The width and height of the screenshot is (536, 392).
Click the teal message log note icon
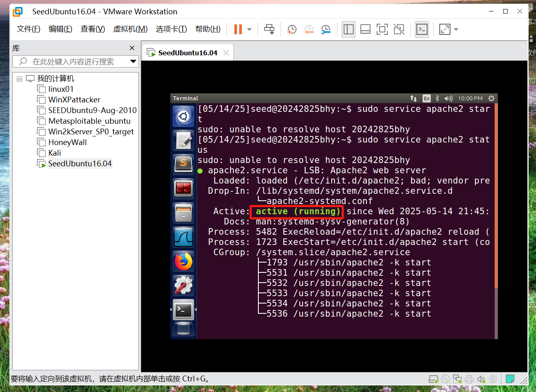click(x=510, y=379)
